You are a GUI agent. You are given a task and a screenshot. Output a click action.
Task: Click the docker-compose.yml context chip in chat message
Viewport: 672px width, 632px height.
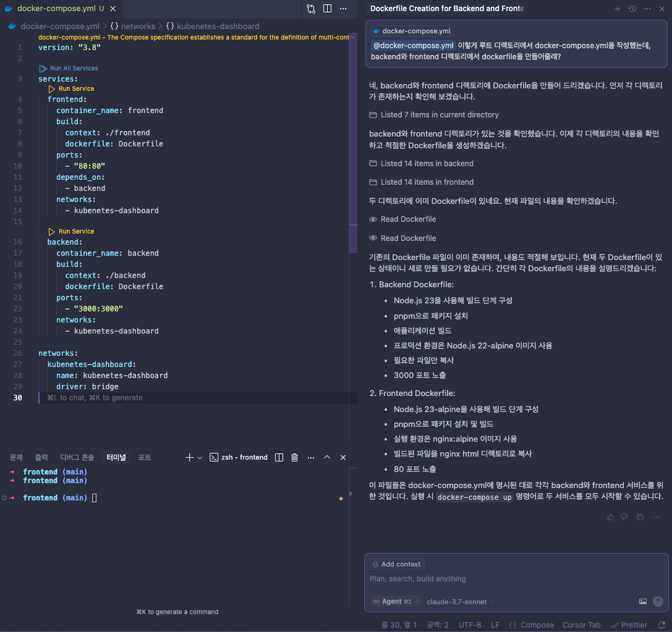[x=412, y=31]
